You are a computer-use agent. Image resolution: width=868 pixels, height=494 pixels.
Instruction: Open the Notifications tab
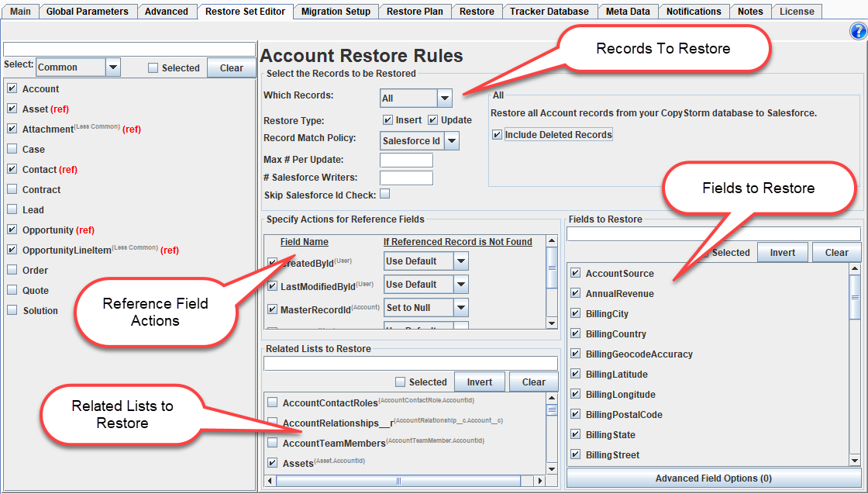tap(694, 11)
